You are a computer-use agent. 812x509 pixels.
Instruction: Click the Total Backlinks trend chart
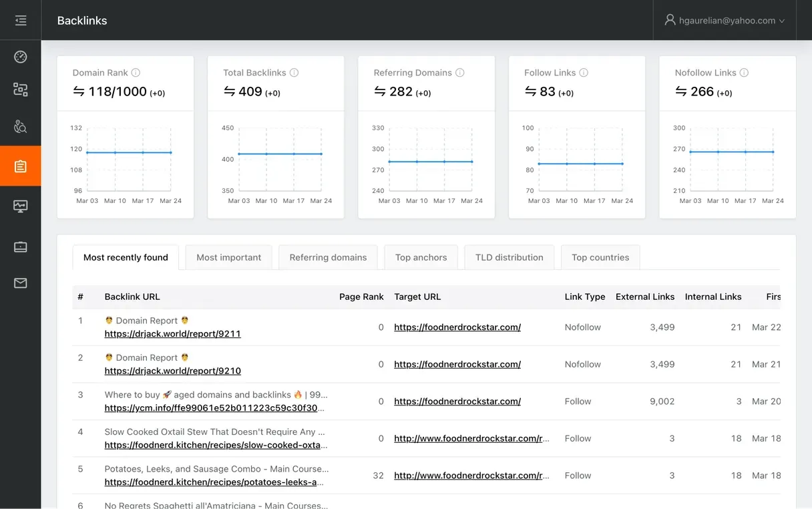279,160
